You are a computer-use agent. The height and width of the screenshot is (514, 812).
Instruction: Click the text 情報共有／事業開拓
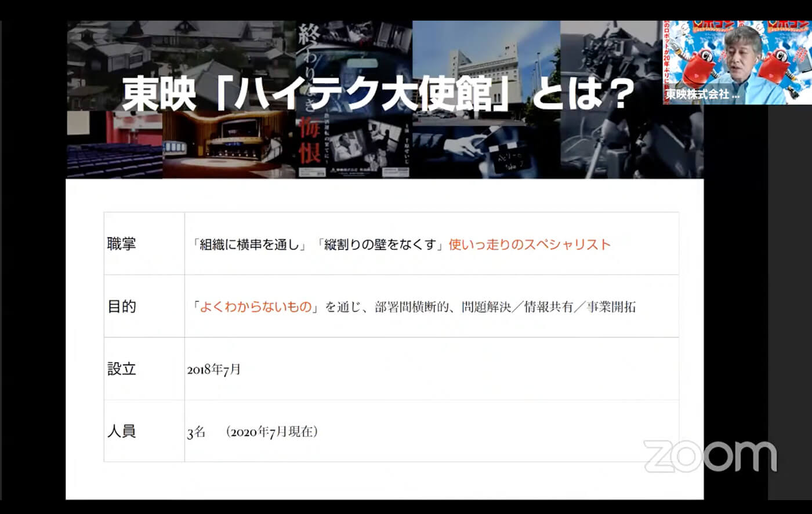[x=580, y=307]
